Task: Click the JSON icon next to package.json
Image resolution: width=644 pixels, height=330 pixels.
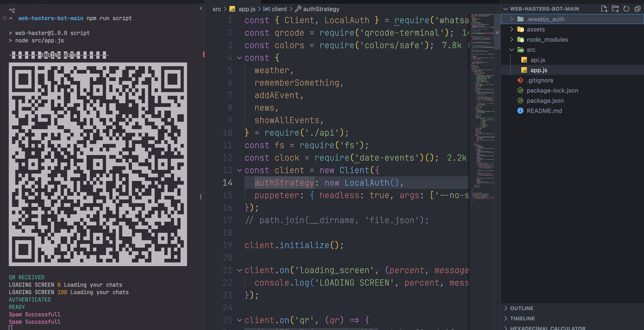Action: pyautogui.click(x=520, y=100)
